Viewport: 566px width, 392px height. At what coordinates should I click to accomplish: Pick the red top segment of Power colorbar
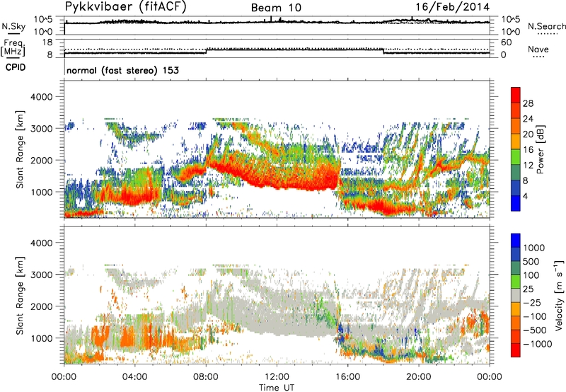(x=516, y=96)
